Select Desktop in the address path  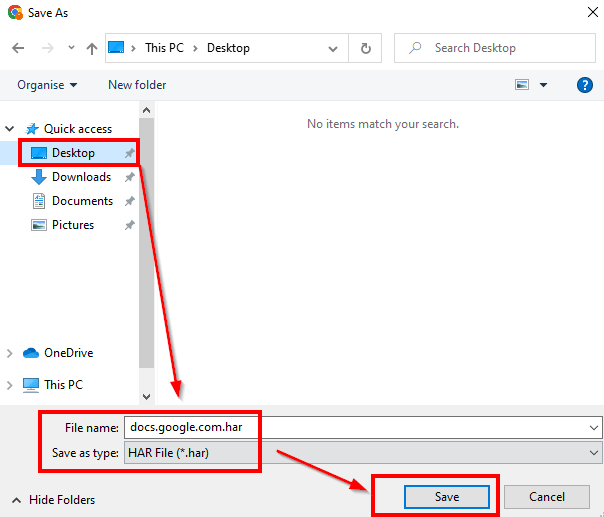[228, 48]
